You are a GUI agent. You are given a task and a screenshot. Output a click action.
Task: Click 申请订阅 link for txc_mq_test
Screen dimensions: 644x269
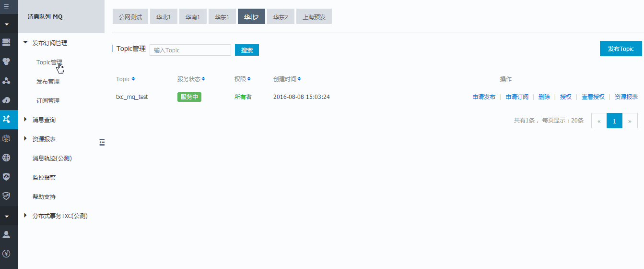517,97
